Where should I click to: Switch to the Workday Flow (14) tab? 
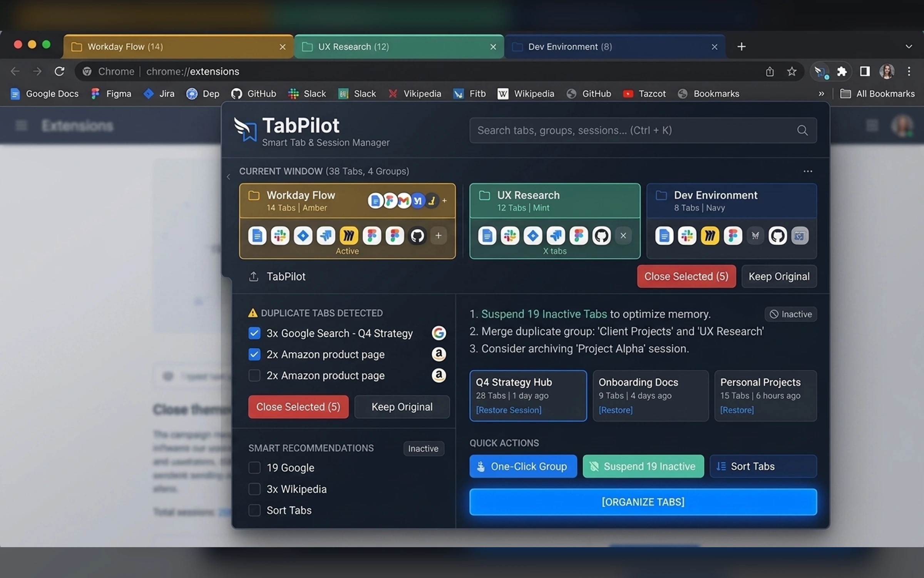tap(178, 47)
